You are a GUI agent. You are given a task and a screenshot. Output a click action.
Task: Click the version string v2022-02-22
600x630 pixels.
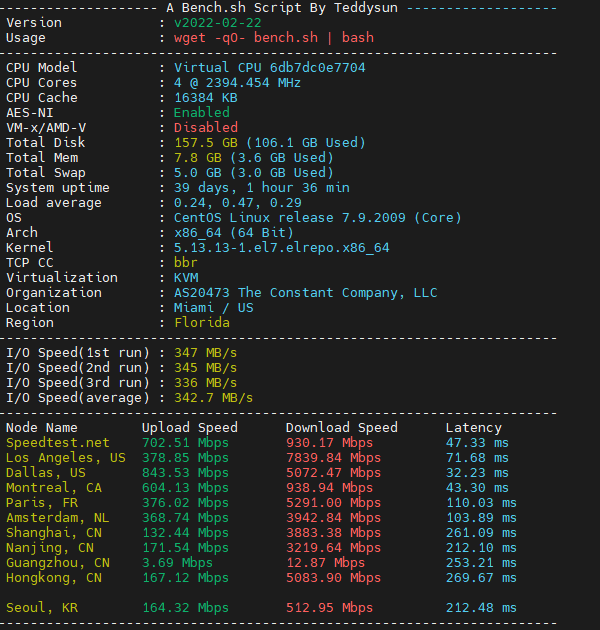pos(217,23)
